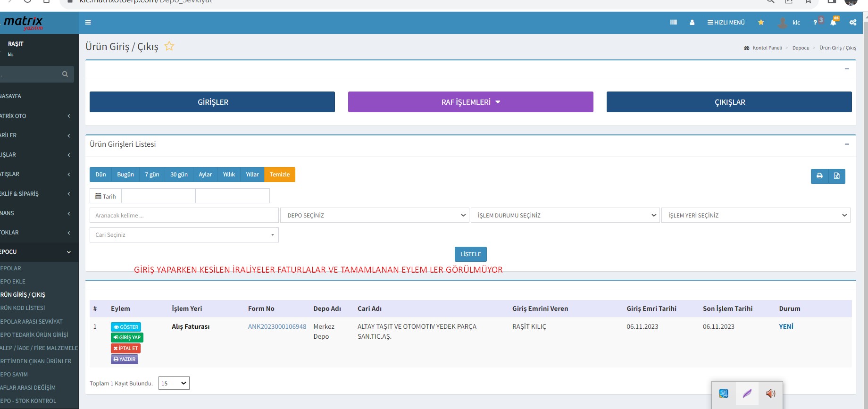Collapse the Ürün Girişleri Listesi panel
This screenshot has height=409, width=868.
pos(846,144)
